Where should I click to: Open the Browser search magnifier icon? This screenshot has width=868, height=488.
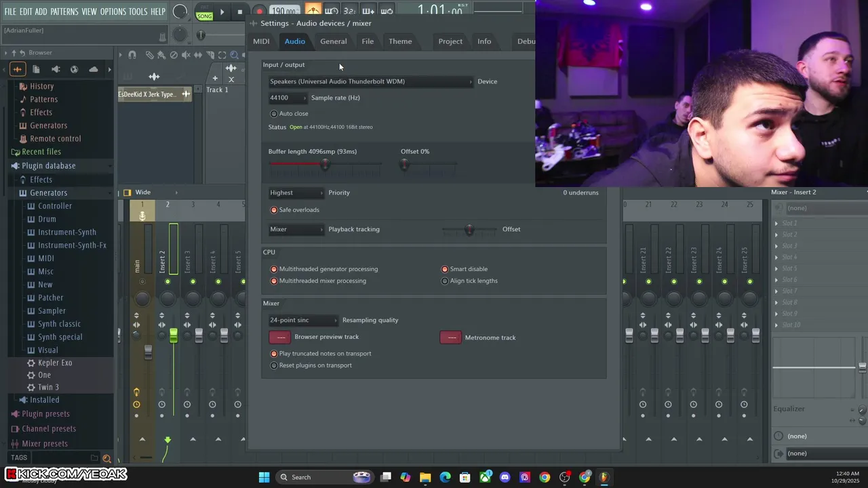point(106,459)
